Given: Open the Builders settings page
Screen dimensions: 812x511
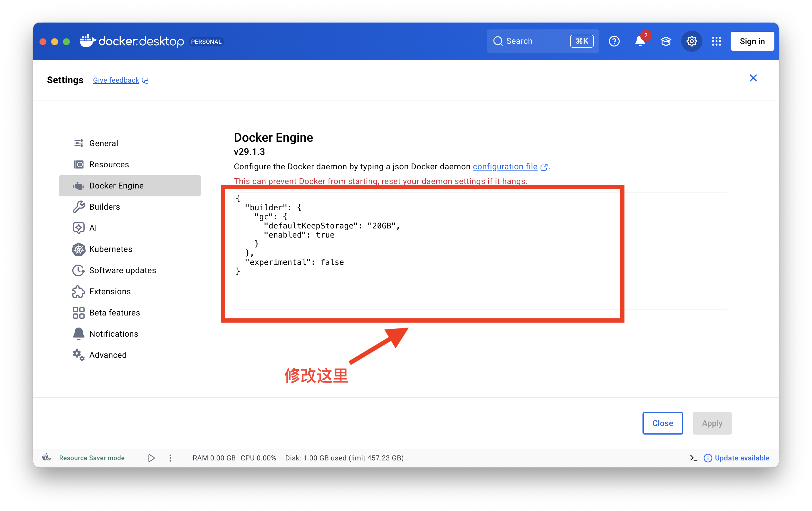Looking at the screenshot, I should pyautogui.click(x=105, y=207).
